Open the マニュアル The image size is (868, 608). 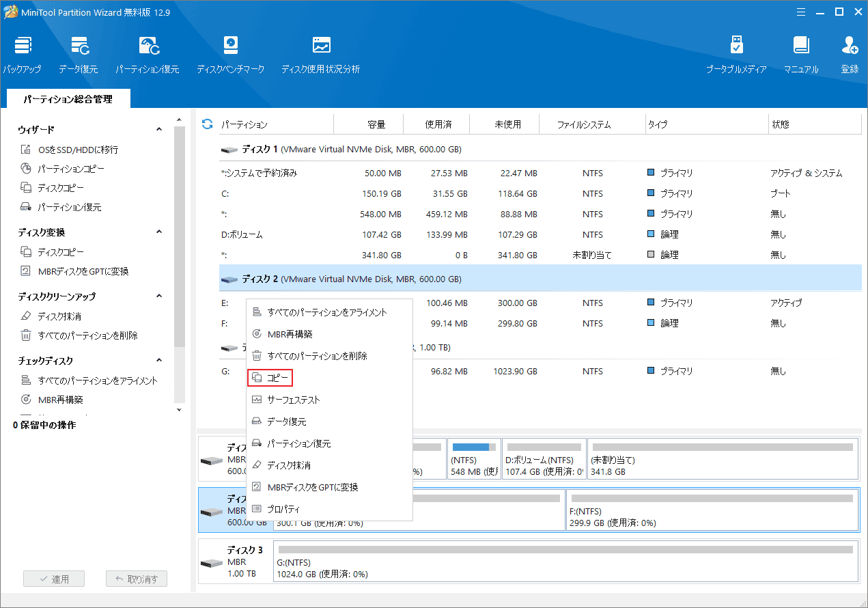(x=801, y=55)
